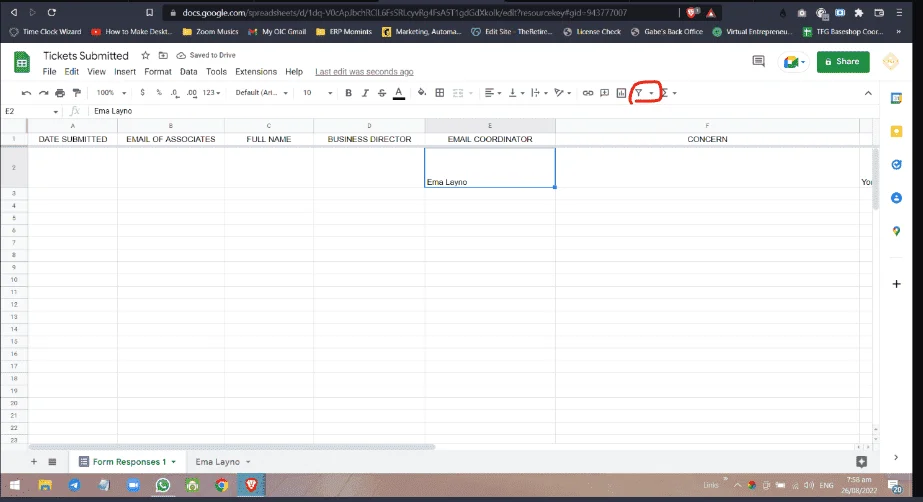Screen dimensions: 923x502
Task: Toggle italic formatting
Action: 365,93
